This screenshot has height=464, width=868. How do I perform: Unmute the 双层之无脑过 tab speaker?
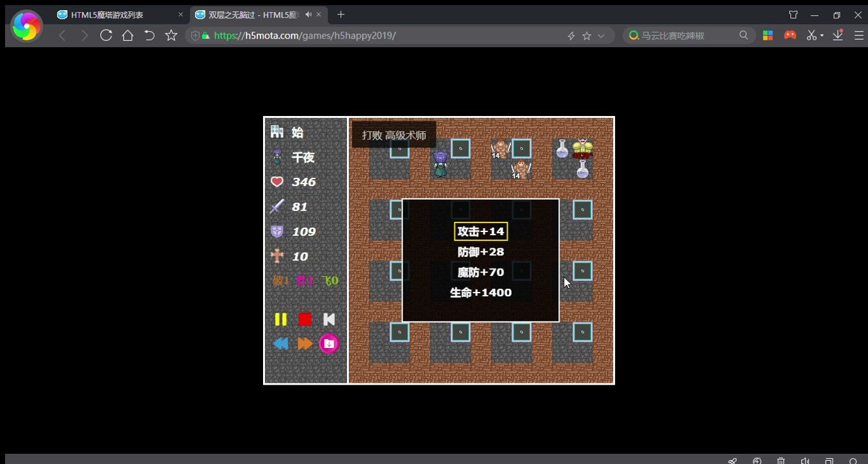pyautogui.click(x=308, y=14)
